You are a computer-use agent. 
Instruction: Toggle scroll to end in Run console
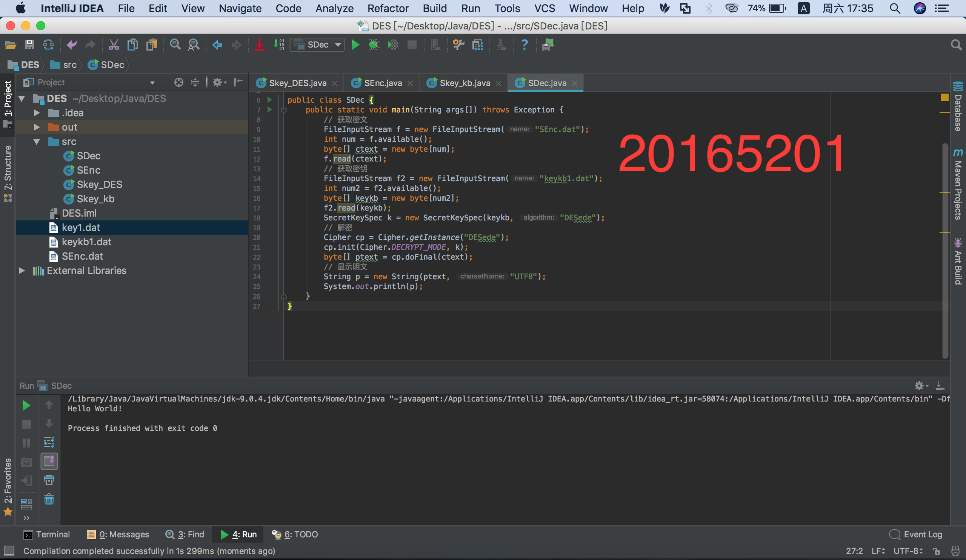49,461
